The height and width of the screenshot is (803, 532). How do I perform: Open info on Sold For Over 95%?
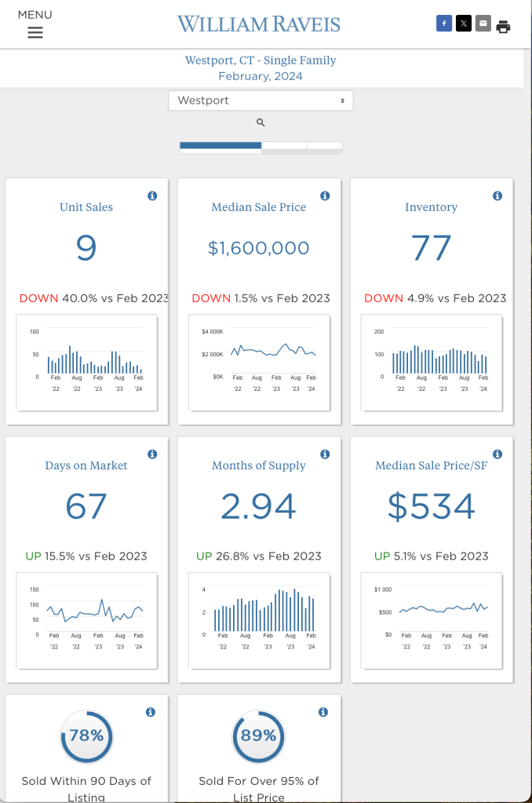point(323,712)
